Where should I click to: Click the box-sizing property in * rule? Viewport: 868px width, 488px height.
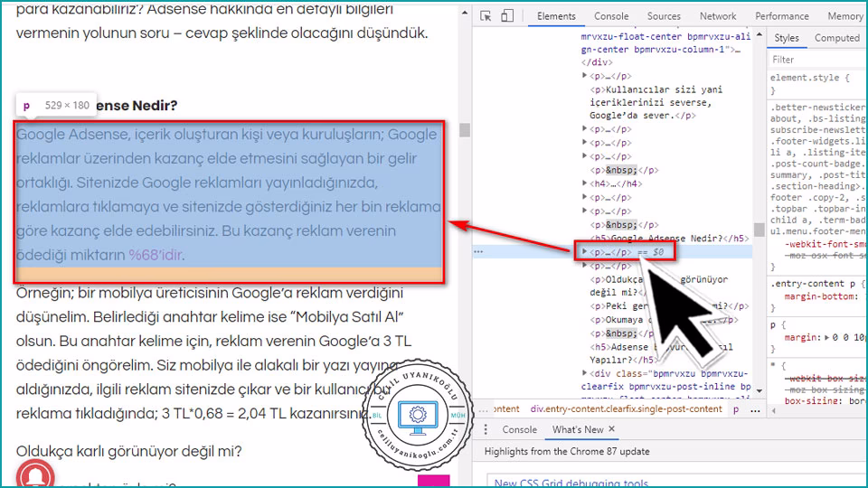pos(825,400)
